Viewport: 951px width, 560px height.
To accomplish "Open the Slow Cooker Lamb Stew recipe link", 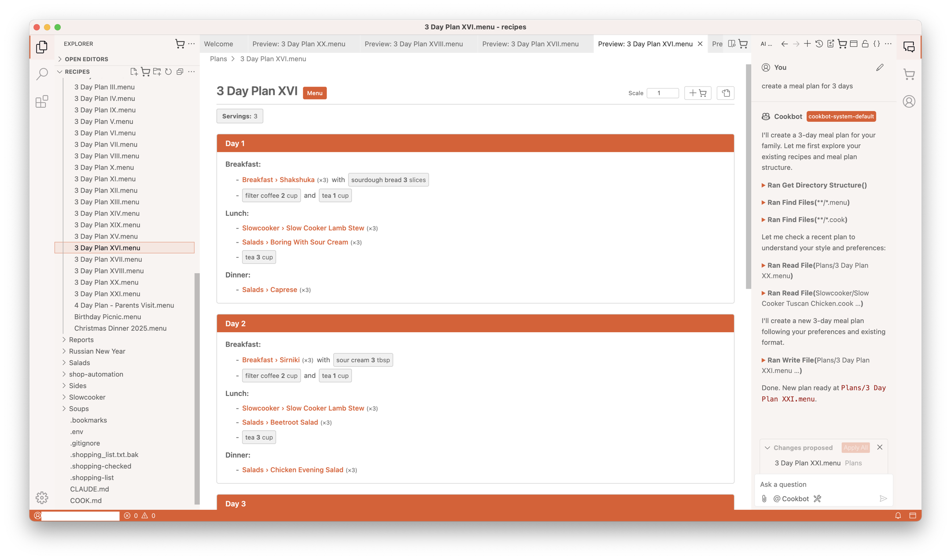I will click(x=325, y=228).
